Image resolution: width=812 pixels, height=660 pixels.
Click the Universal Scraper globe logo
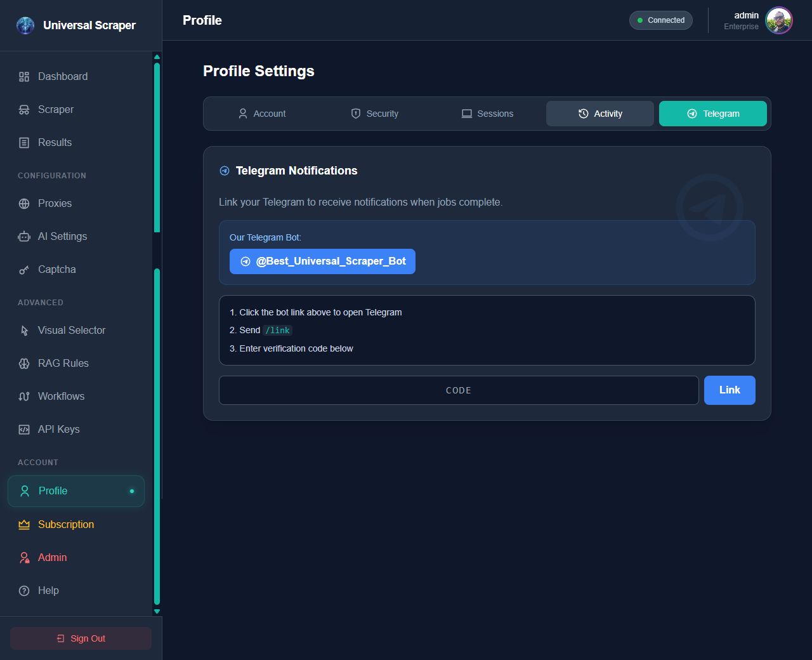point(25,25)
